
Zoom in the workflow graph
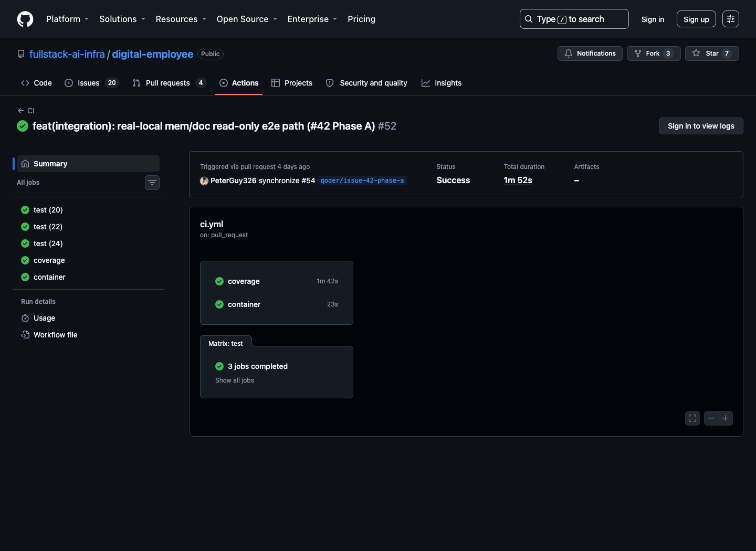click(x=726, y=418)
